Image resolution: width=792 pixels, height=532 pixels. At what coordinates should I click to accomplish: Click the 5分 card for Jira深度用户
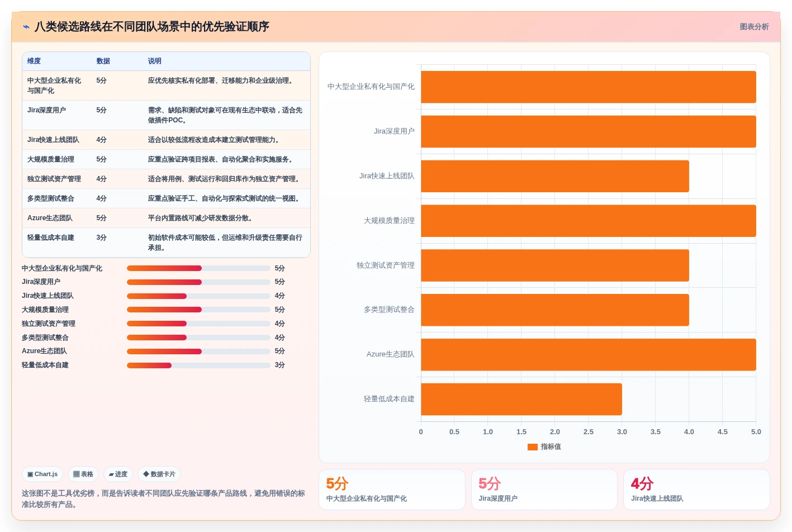[x=544, y=490]
